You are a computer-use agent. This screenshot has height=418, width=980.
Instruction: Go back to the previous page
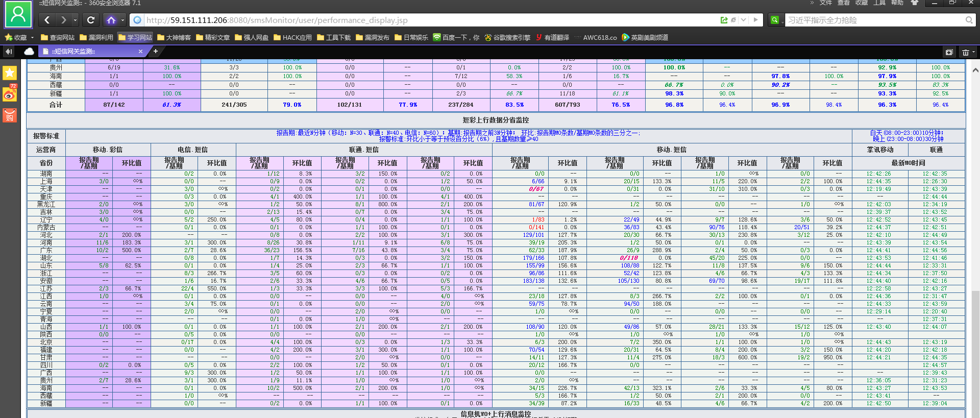click(47, 20)
